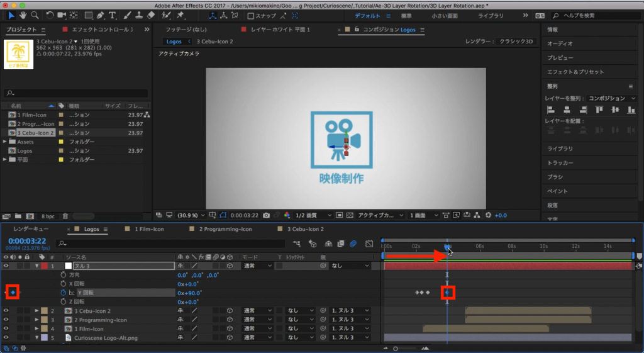Select the Zoom magnifier tool
644x353 pixels.
(x=34, y=15)
